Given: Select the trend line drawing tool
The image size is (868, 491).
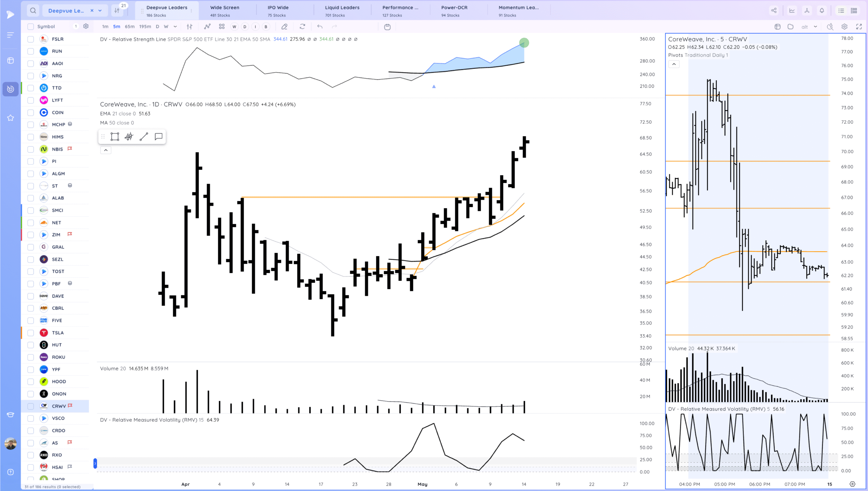Looking at the screenshot, I should (x=144, y=137).
